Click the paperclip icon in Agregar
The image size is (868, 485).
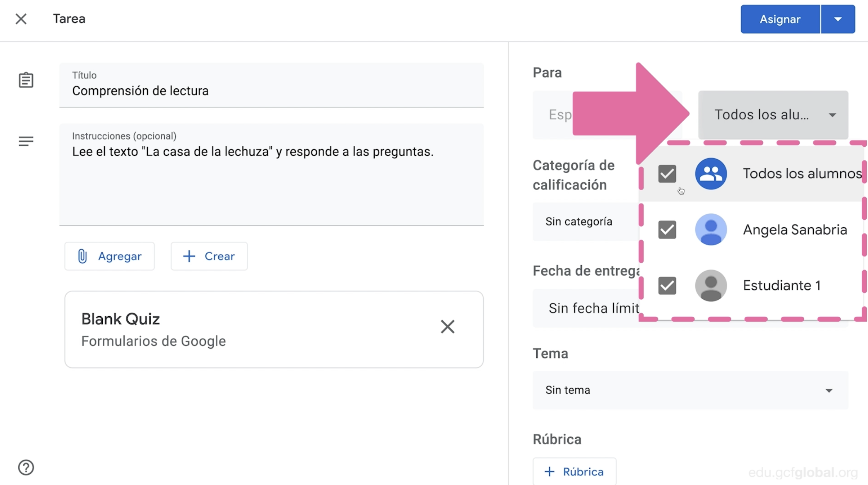point(82,256)
